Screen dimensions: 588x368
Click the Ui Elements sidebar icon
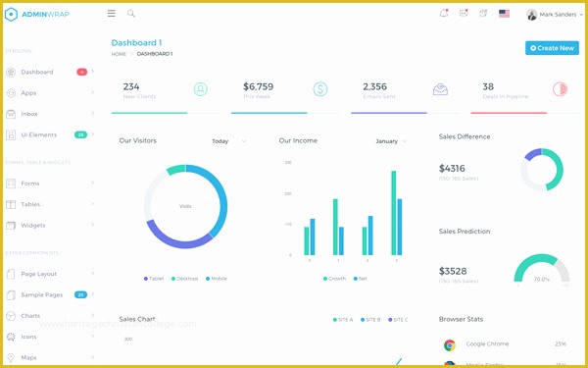click(11, 134)
